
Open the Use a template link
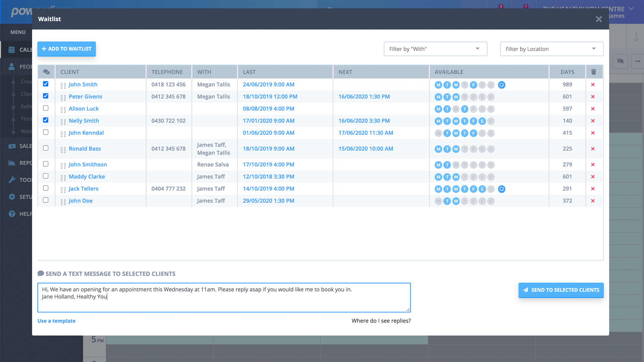pos(56,321)
